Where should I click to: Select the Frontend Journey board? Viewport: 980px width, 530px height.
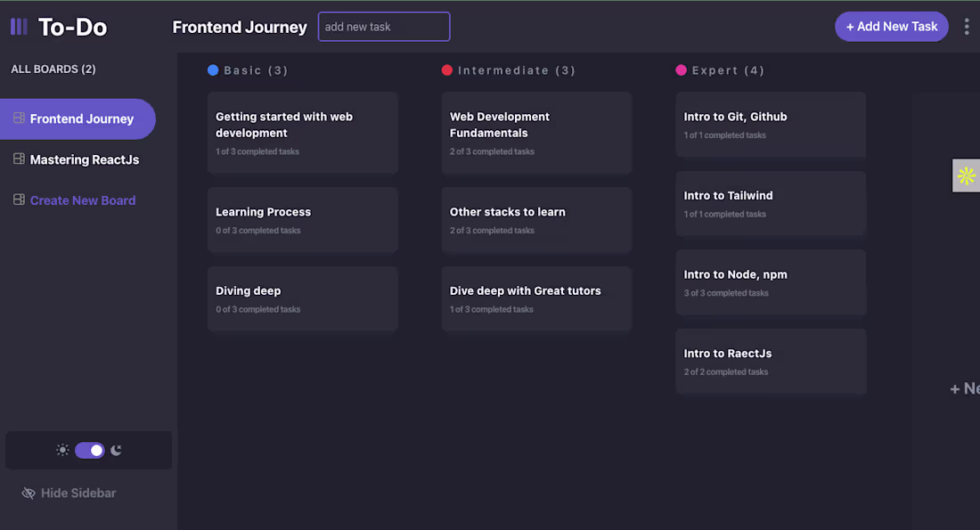(x=81, y=119)
